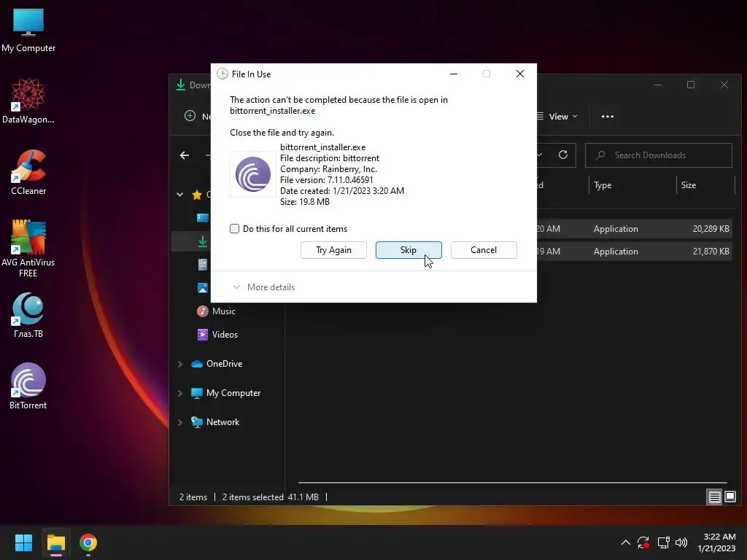Open the network tray icon
747x560 pixels.
click(x=663, y=542)
